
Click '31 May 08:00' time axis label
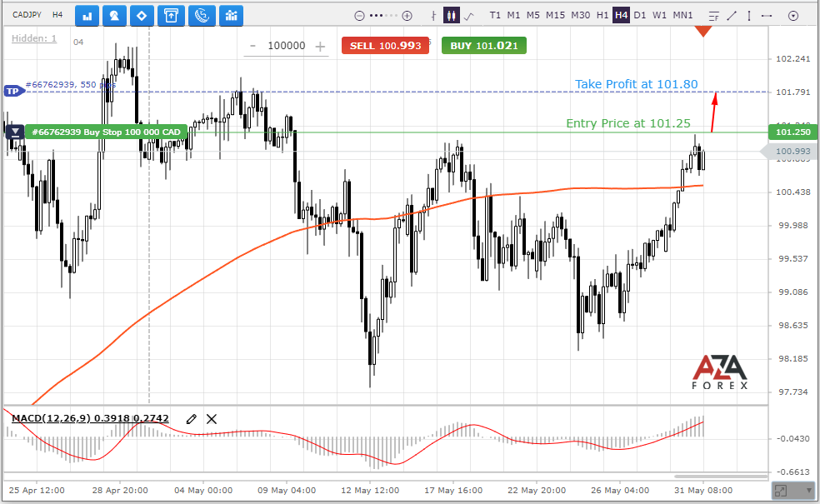703,491
